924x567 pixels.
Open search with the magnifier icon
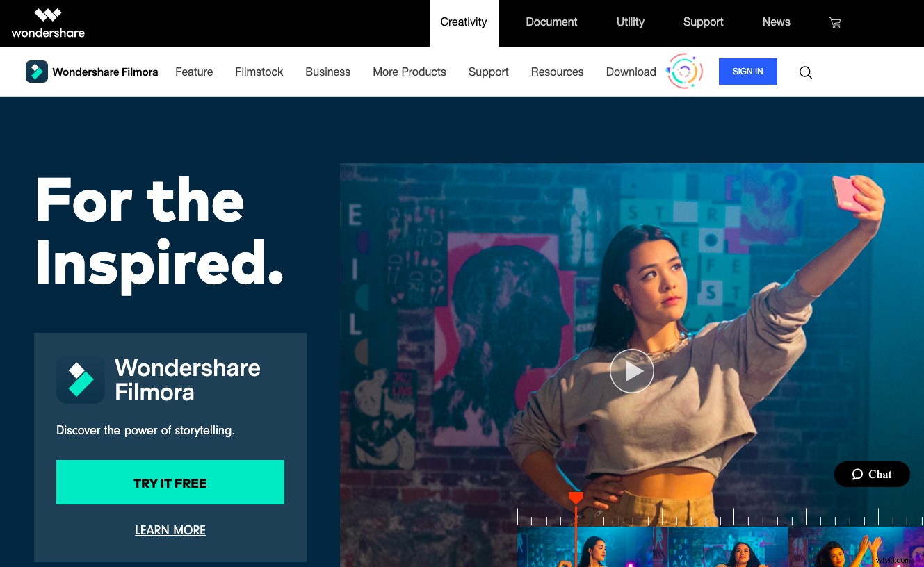click(806, 72)
